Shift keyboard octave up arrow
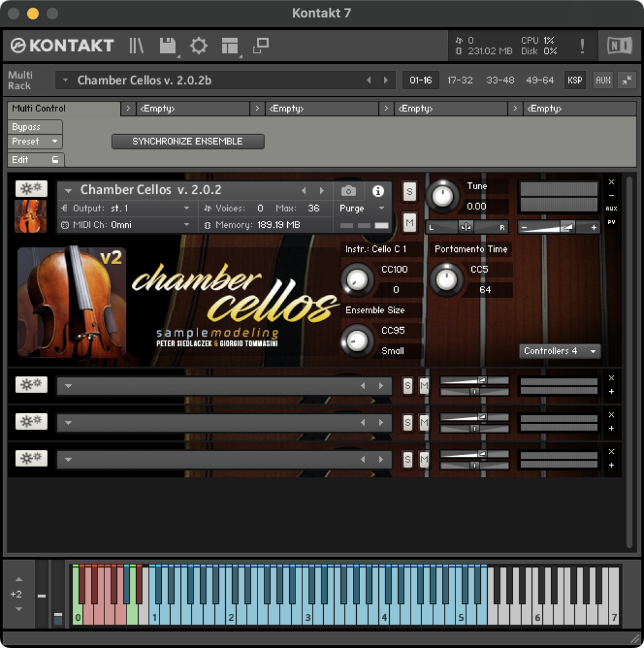Viewport: 644px width, 648px height. (x=18, y=580)
